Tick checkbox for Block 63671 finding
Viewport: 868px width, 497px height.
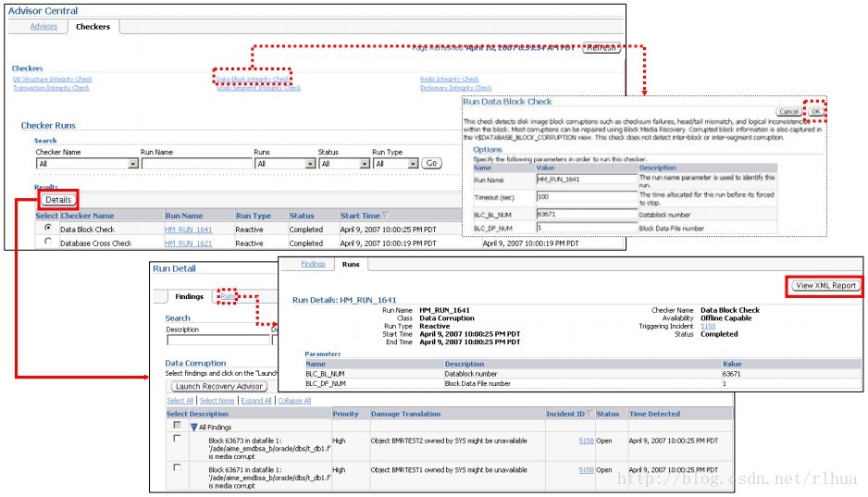point(177,467)
